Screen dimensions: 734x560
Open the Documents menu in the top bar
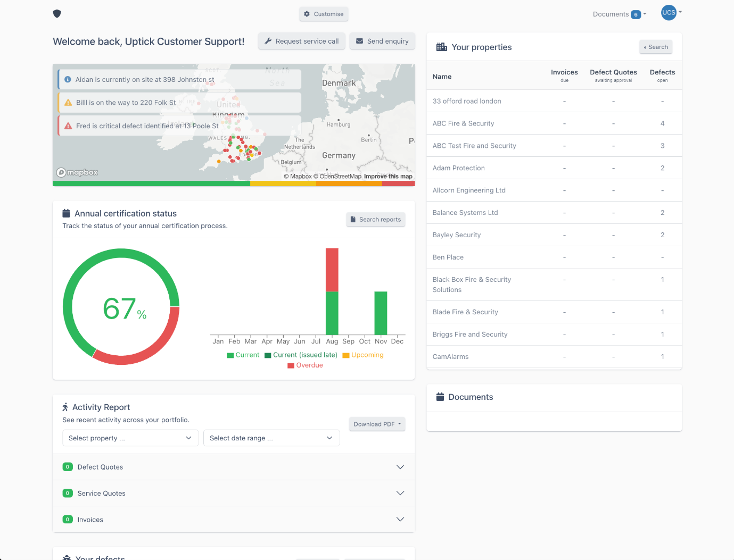tap(620, 14)
